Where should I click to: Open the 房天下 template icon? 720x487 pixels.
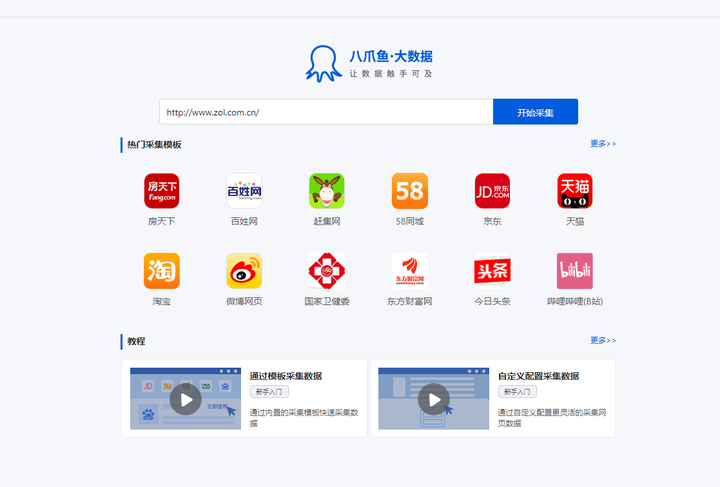162,191
